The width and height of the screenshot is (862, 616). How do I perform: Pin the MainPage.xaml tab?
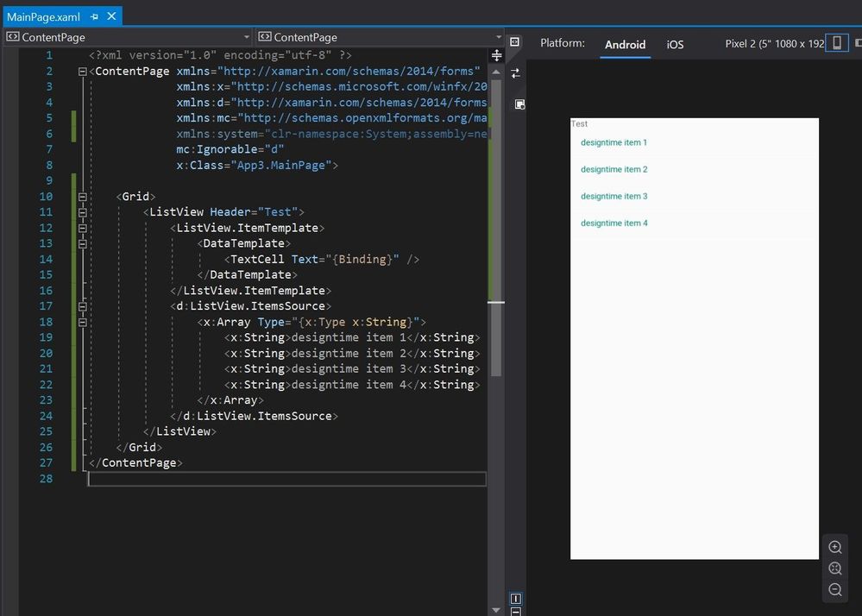pos(95,16)
